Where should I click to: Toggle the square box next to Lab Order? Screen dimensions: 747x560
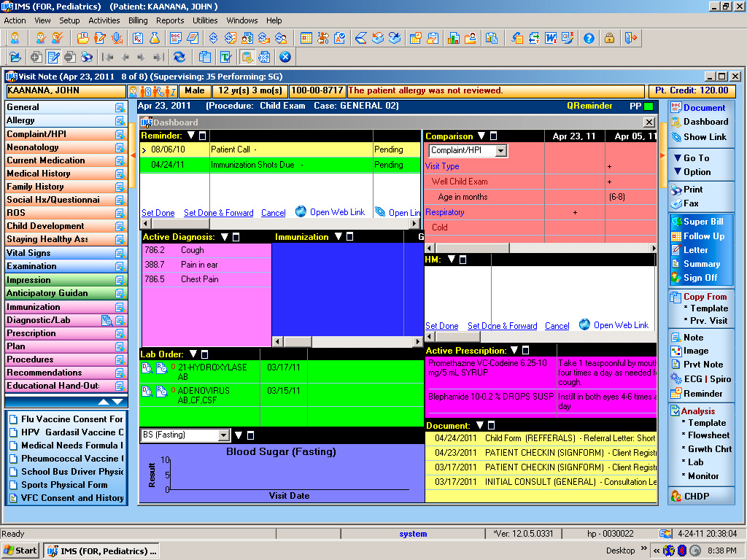[x=204, y=354]
